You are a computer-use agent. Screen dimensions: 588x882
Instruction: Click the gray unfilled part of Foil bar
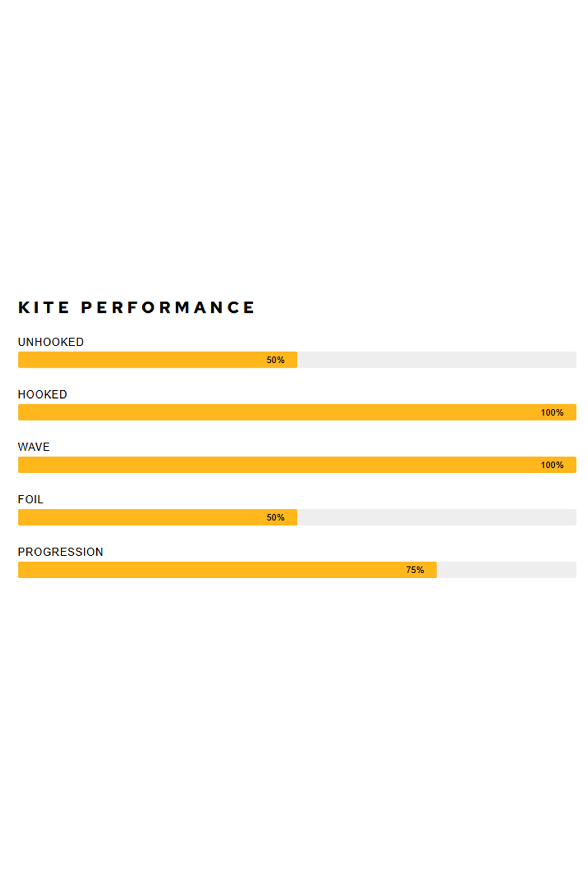pyautogui.click(x=436, y=518)
